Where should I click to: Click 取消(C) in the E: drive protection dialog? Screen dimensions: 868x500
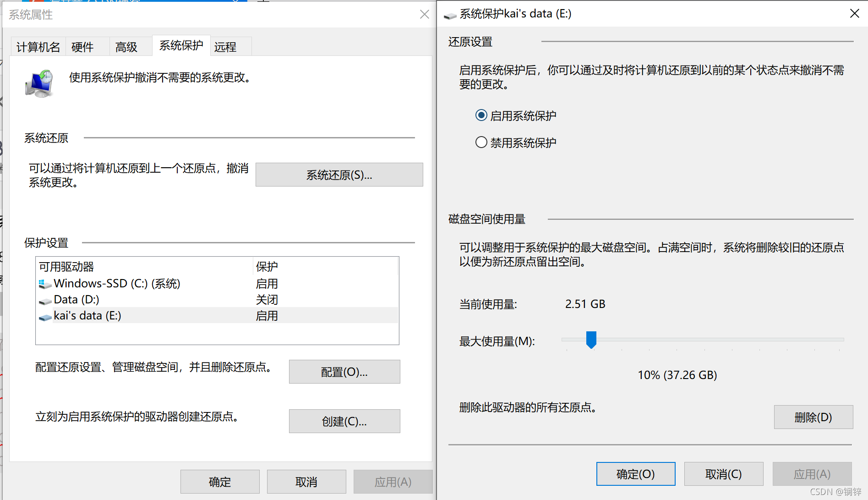coord(724,474)
